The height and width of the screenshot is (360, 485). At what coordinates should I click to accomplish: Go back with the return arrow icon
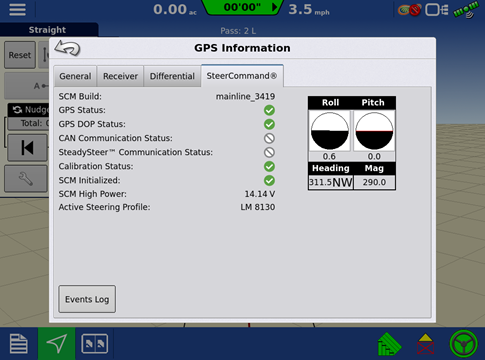(x=67, y=48)
